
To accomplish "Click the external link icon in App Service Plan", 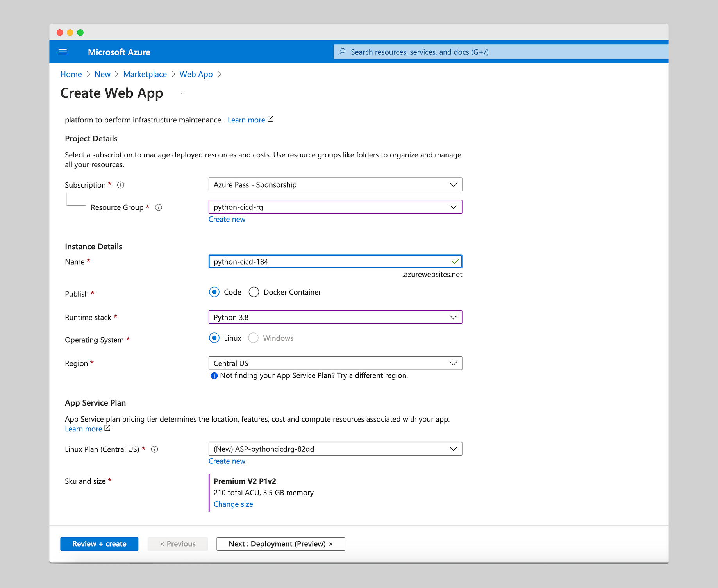I will (107, 428).
